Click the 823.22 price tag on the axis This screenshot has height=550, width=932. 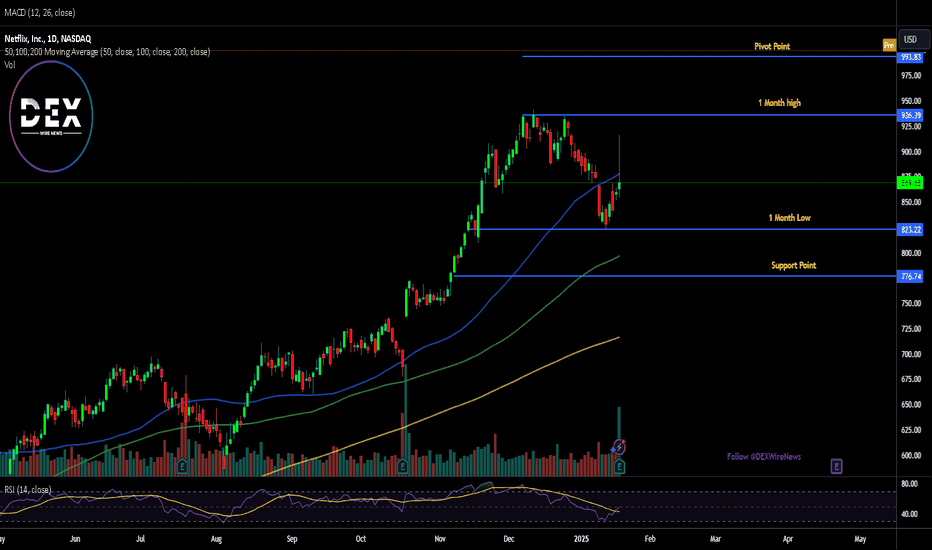[x=911, y=230]
